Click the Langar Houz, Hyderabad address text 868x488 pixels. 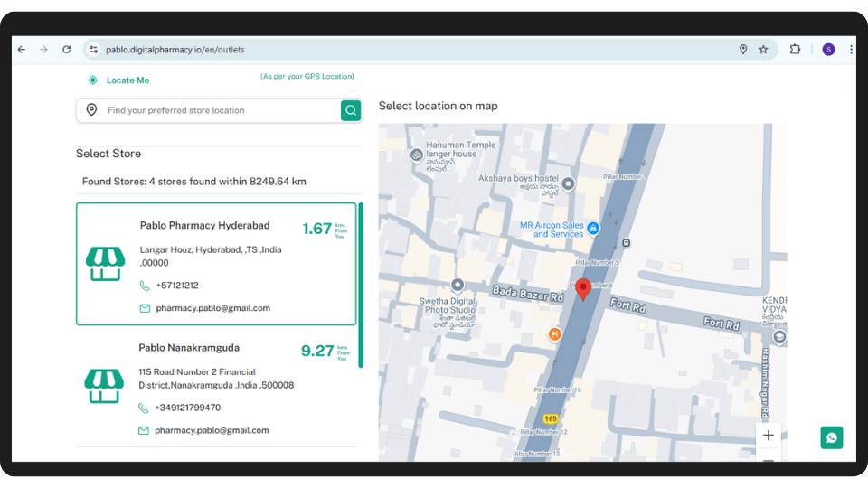pyautogui.click(x=211, y=256)
